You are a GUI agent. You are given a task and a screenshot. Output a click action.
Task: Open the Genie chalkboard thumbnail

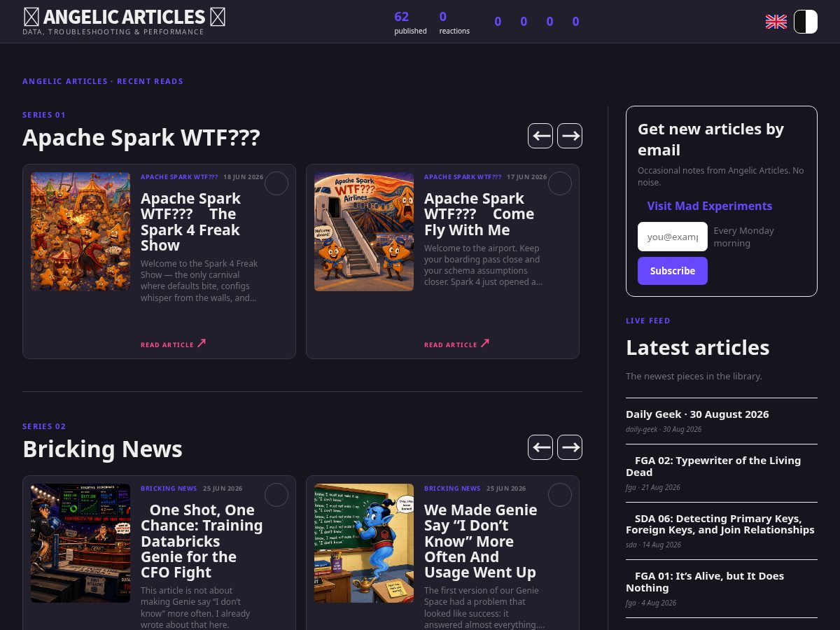coord(364,543)
